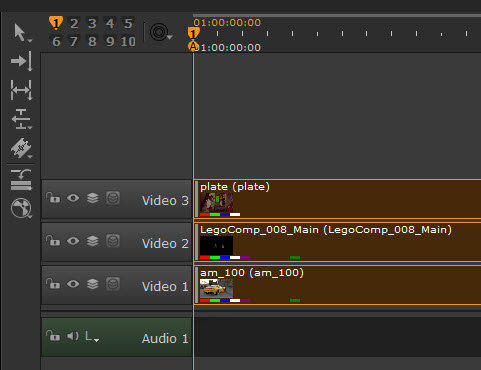This screenshot has width=481, height=370.
Task: Choose the Slip Clip tool
Action: (x=21, y=90)
